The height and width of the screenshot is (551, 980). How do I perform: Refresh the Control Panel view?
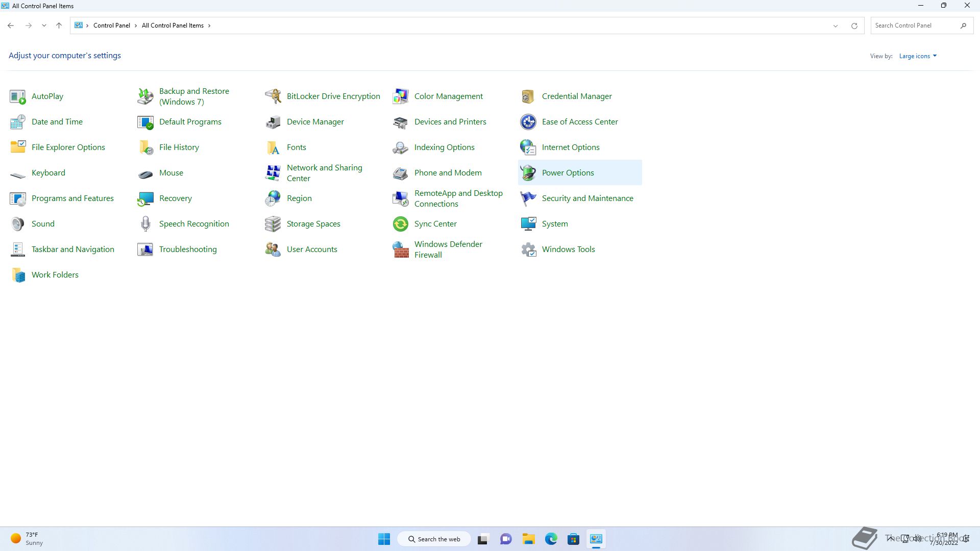(854, 26)
